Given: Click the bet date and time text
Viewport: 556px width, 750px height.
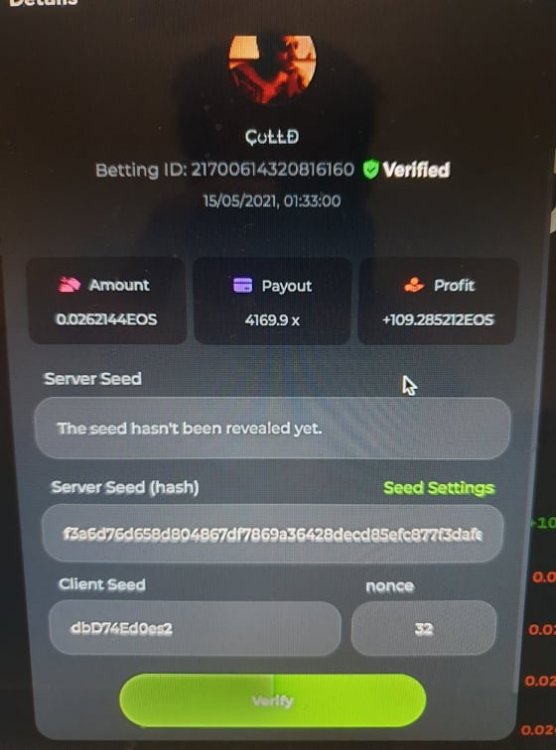Looking at the screenshot, I should [272, 200].
